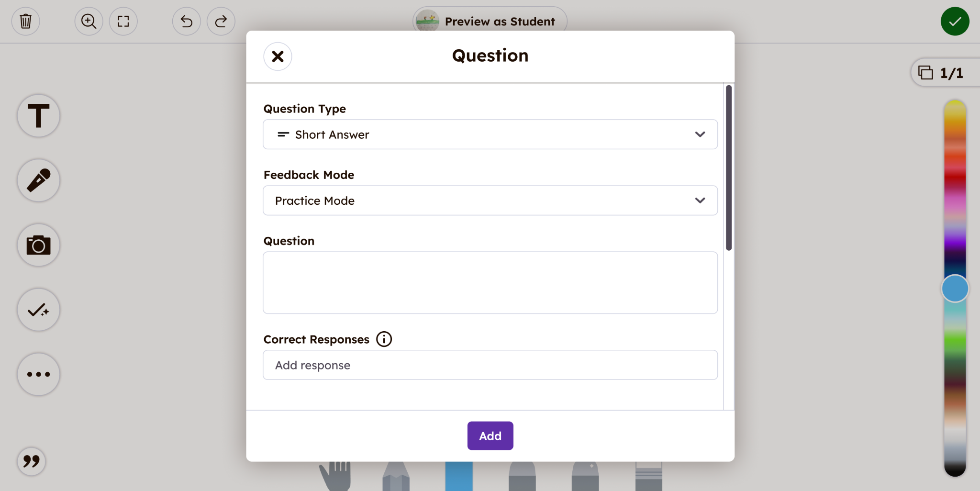Select the trash can tool
This screenshot has height=491, width=980.
[25, 21]
